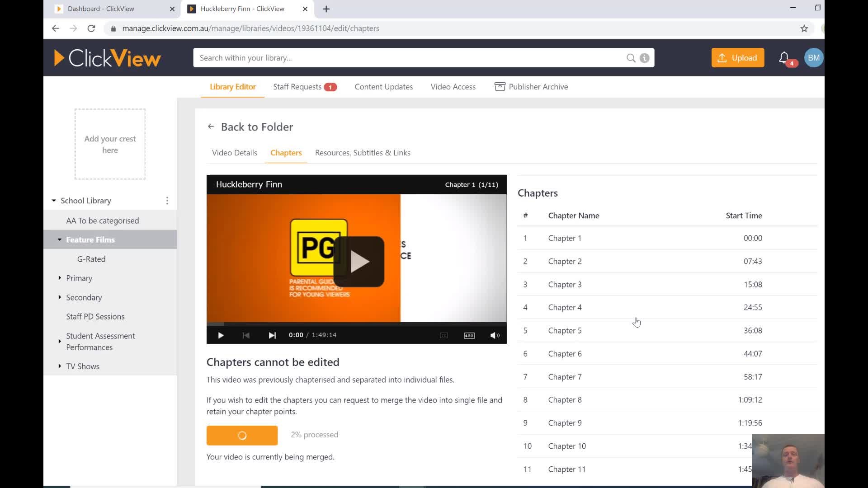
Task: Select Chapter 6 row
Action: pyautogui.click(x=667, y=353)
